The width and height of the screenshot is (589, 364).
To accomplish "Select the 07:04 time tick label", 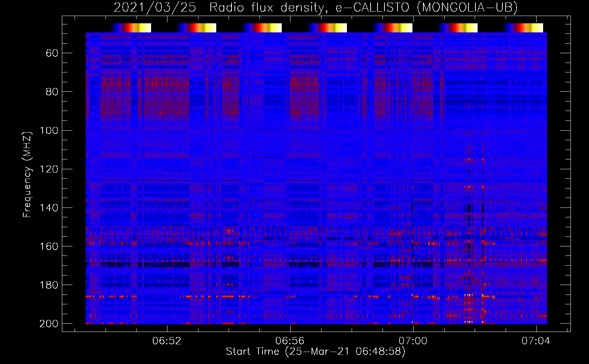I will 536,341.
